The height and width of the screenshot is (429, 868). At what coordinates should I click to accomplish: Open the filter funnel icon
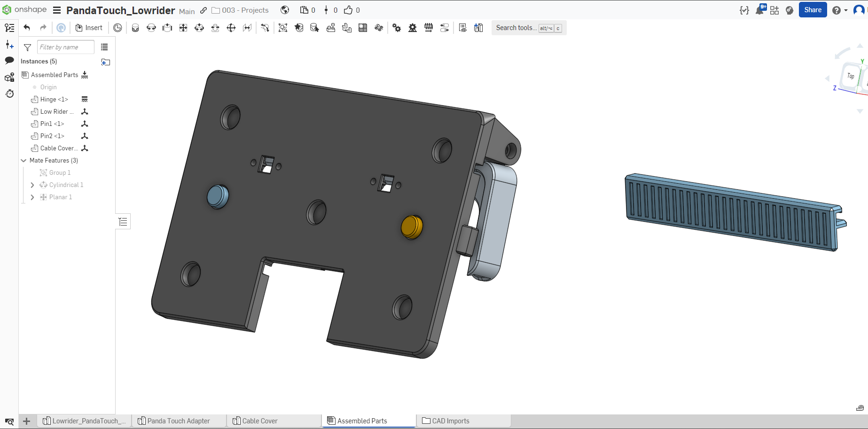tap(28, 47)
